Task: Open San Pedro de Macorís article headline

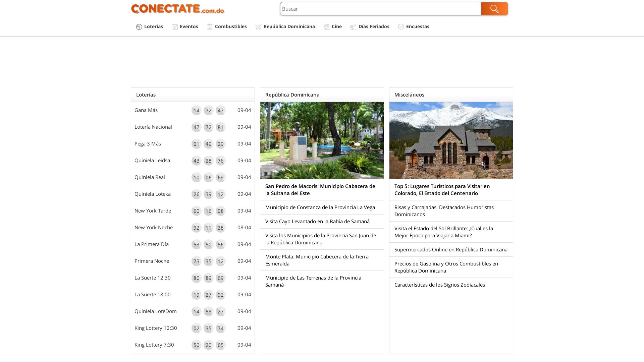Action: click(x=320, y=190)
